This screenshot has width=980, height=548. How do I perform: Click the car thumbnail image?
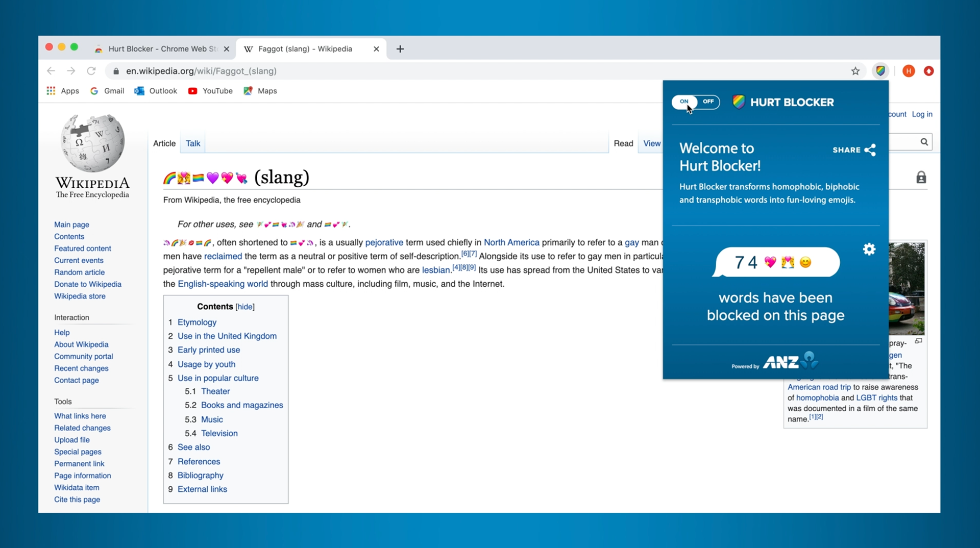tap(906, 288)
